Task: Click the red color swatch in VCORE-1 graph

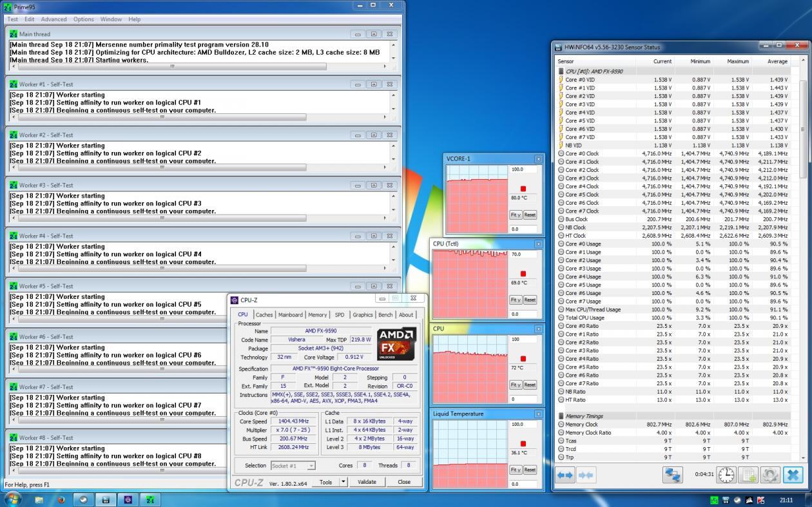Action: [x=523, y=189]
